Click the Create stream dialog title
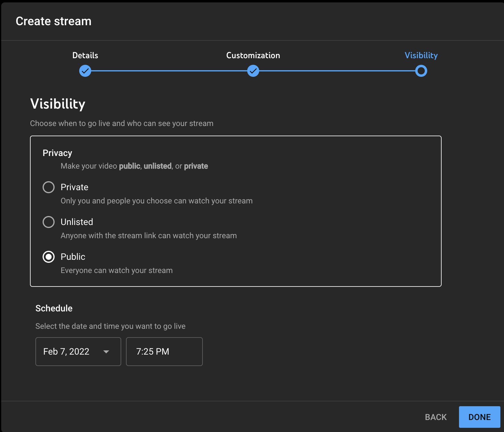This screenshot has width=504, height=432. click(53, 21)
